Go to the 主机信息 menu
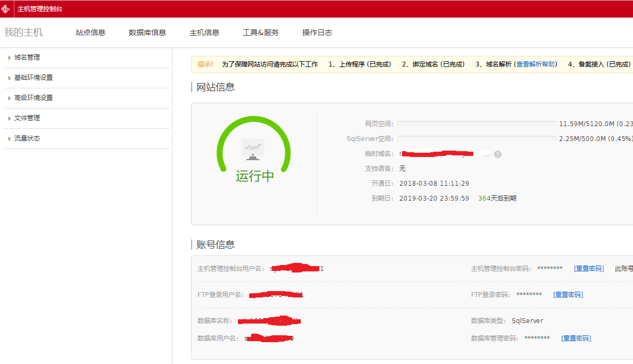Image resolution: width=633 pixels, height=364 pixels. click(x=204, y=32)
